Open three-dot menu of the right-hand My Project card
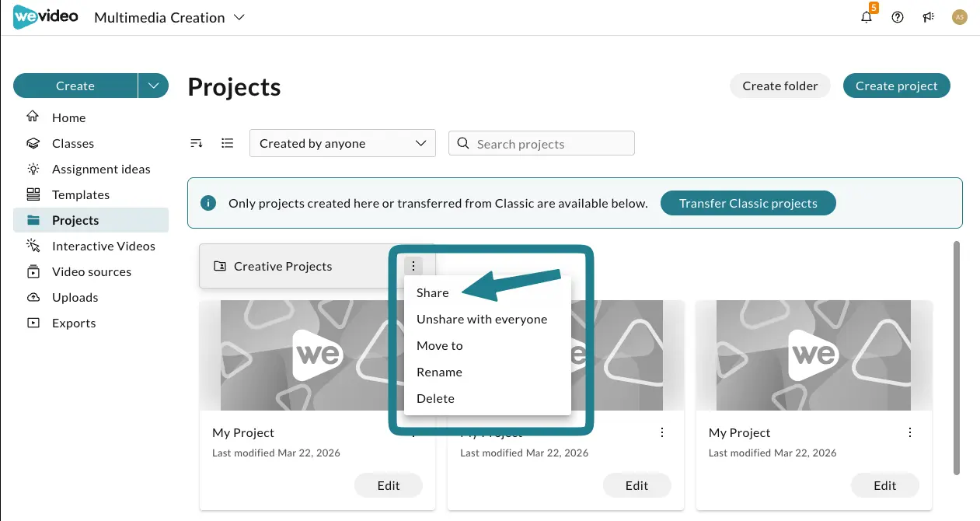 (910, 432)
